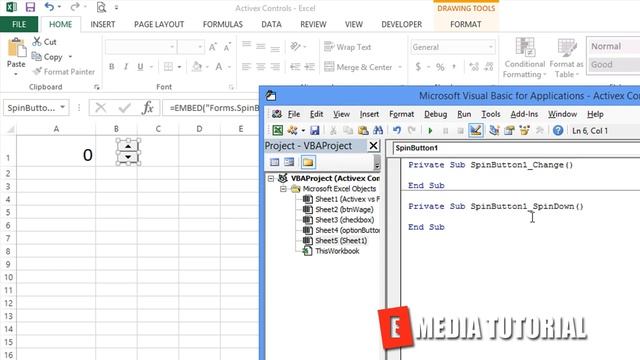Click the blue Help question mark icon
Viewport: 640px width, 360px height.
click(x=558, y=130)
